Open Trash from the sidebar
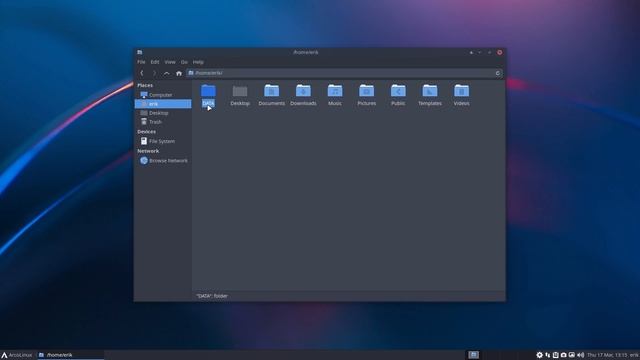The height and width of the screenshot is (360, 640). coord(163,122)
